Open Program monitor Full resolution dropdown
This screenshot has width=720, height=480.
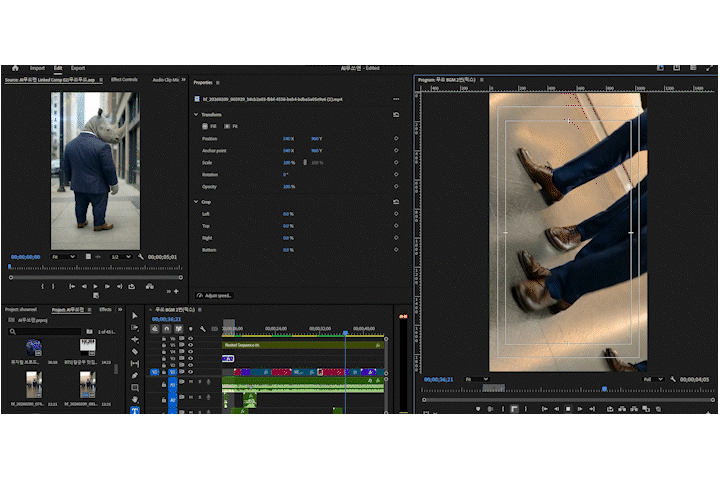(652, 380)
